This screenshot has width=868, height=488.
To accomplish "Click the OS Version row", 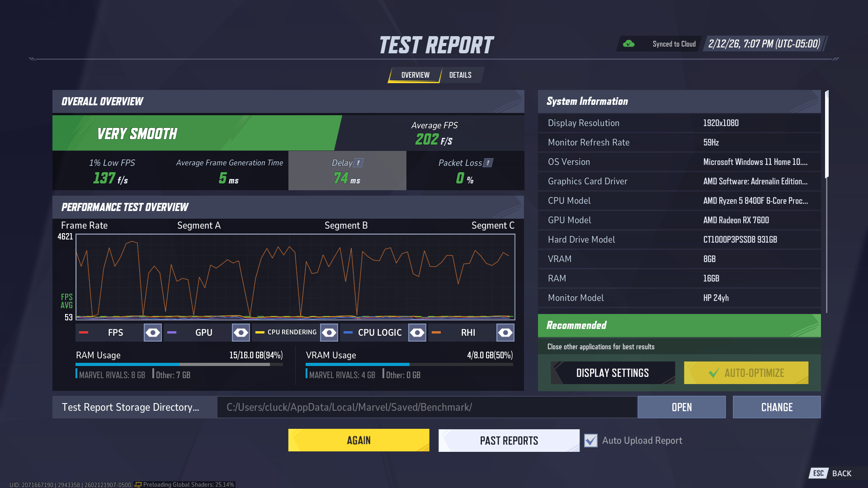I will click(x=679, y=162).
